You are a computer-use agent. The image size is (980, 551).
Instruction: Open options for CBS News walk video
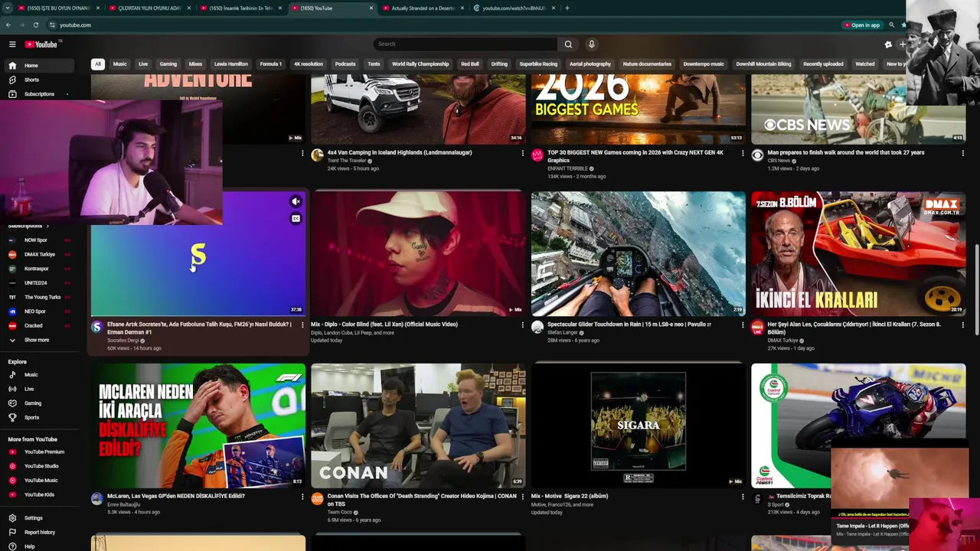[x=963, y=153]
